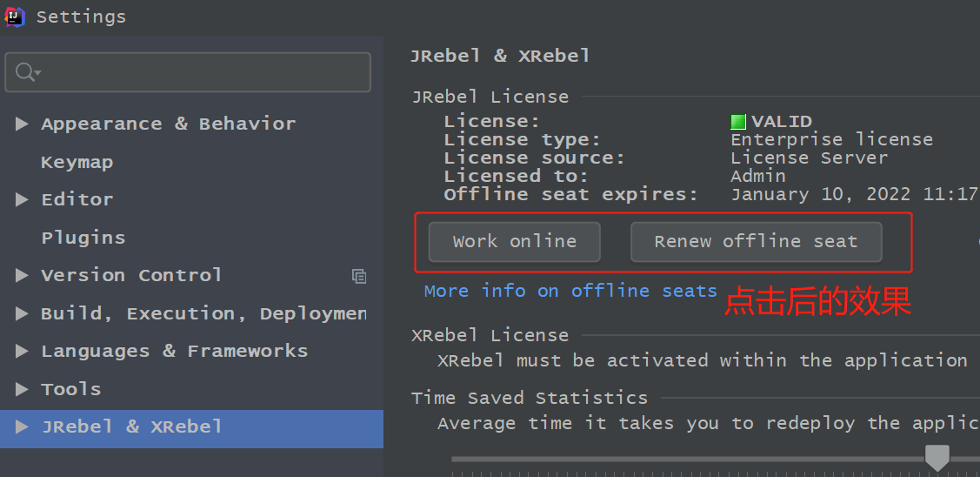The image size is (980, 477).
Task: Expand the Tools section arrow
Action: pos(22,389)
